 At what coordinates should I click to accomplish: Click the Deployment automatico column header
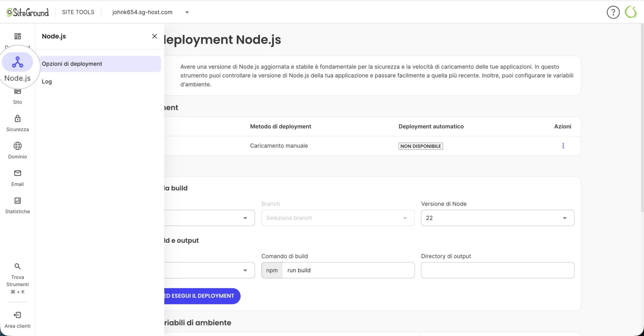[431, 126]
